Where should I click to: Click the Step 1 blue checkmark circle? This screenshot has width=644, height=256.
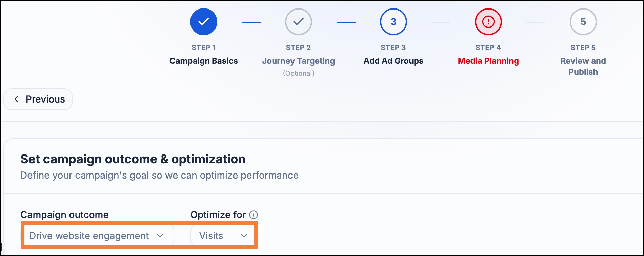204,22
